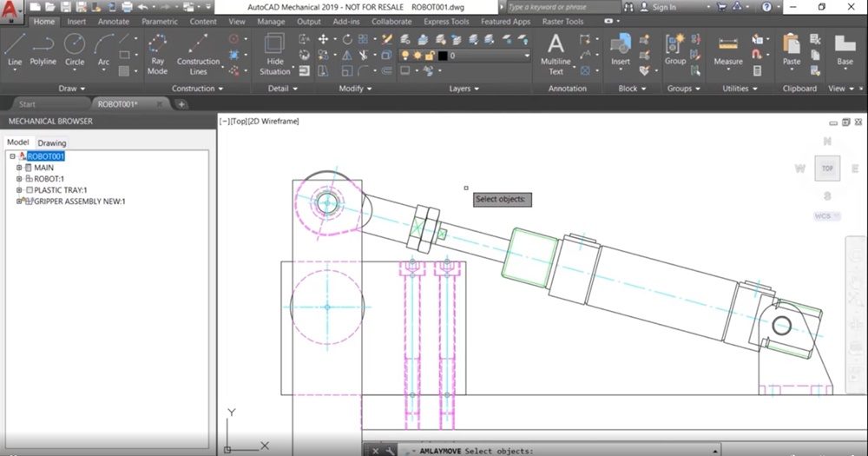868x456 pixels.
Task: Open the Quick Calculator icon
Action: [757, 70]
